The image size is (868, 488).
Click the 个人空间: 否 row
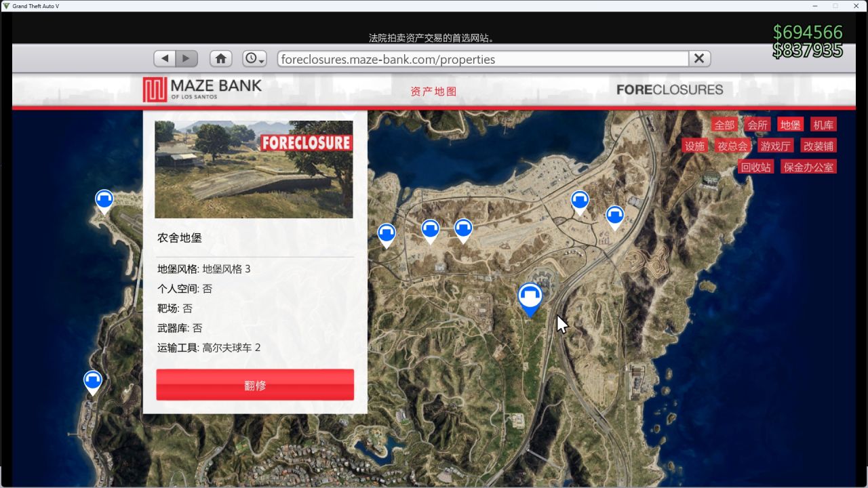[x=185, y=289]
